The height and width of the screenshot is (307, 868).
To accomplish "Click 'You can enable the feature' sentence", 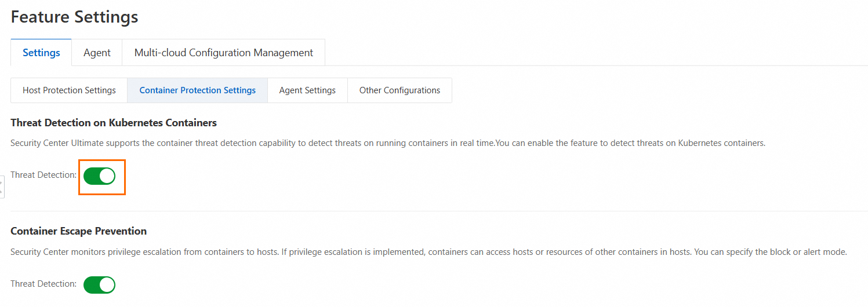I will point(632,143).
